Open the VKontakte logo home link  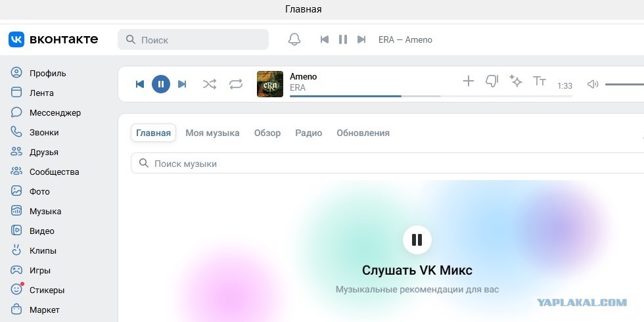[x=53, y=39]
